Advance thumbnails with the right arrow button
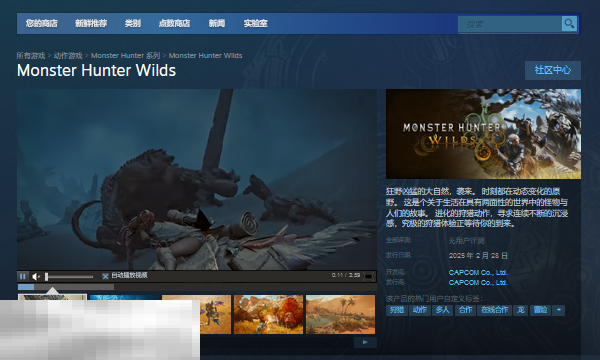Screen dimensions: 600x360 coord(365,342)
